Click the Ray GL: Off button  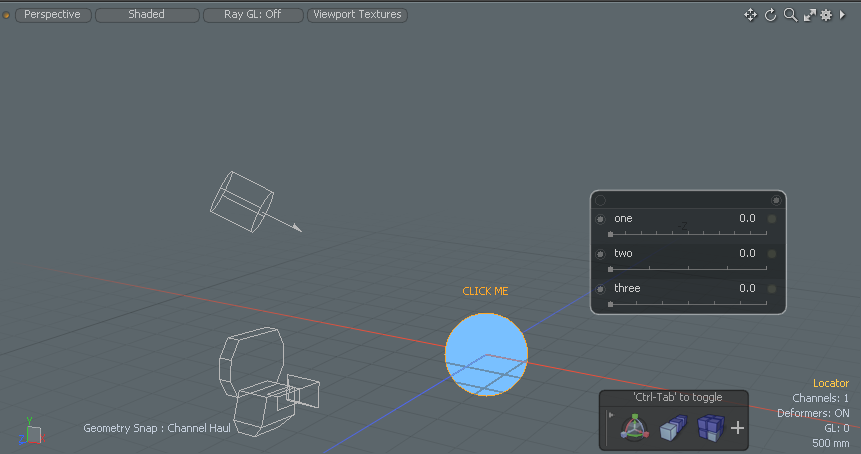252,15
